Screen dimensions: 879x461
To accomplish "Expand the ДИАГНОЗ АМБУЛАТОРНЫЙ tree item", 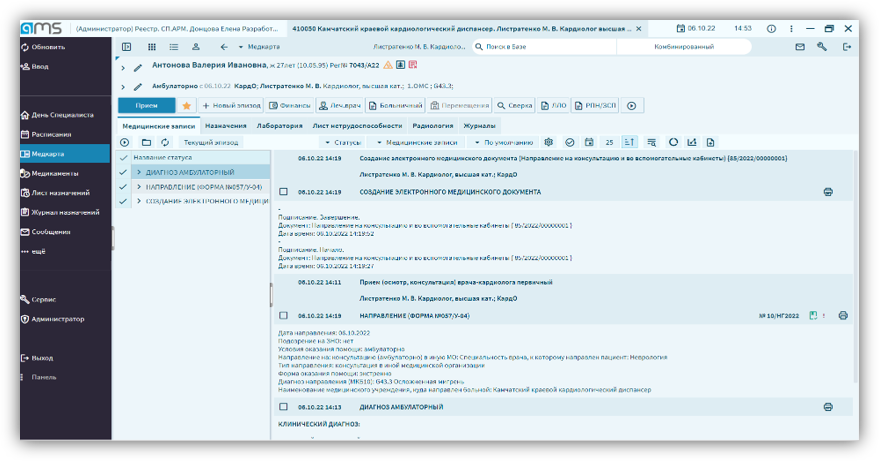I will (139, 172).
